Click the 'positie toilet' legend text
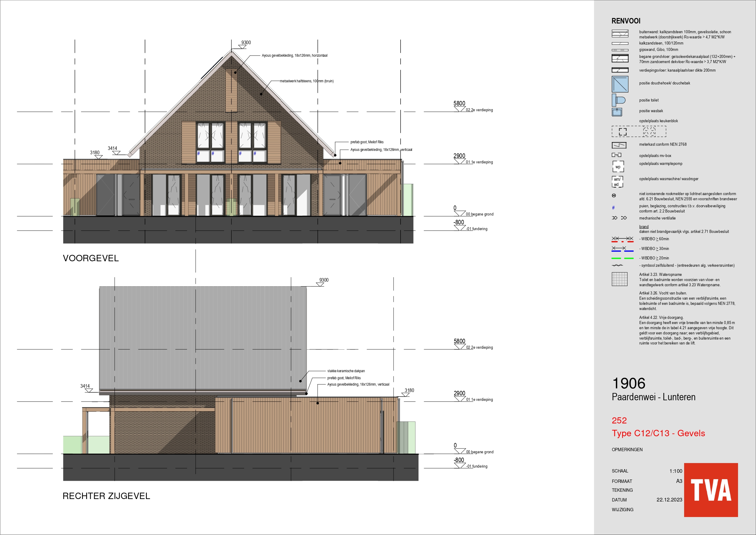The width and height of the screenshot is (756, 535). click(x=649, y=100)
